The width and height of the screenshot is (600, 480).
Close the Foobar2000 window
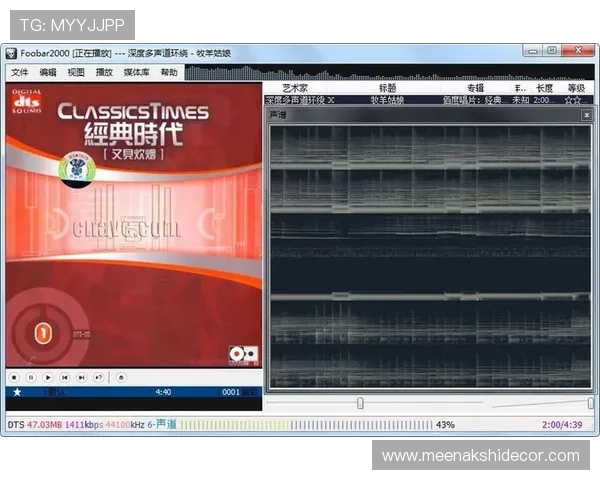click(x=578, y=51)
